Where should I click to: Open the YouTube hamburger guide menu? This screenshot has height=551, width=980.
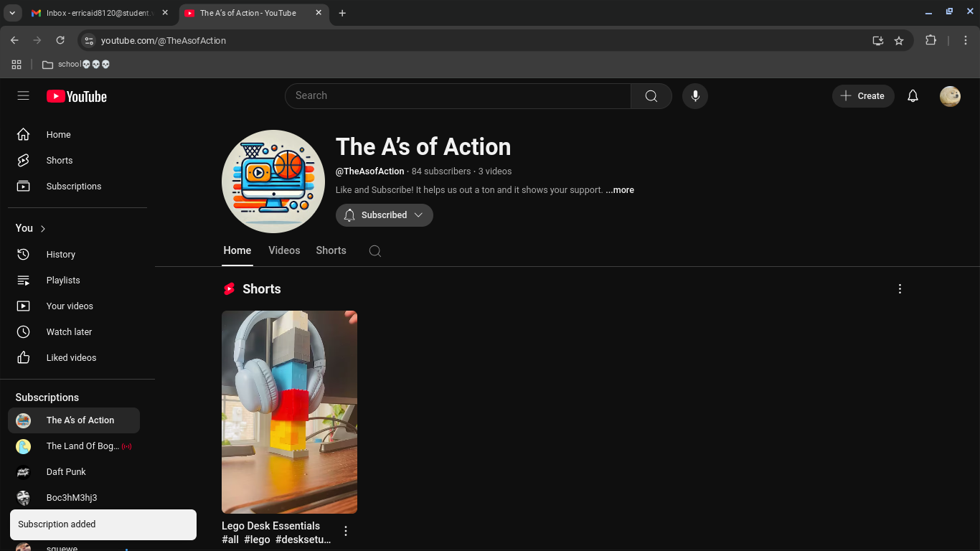(x=23, y=95)
